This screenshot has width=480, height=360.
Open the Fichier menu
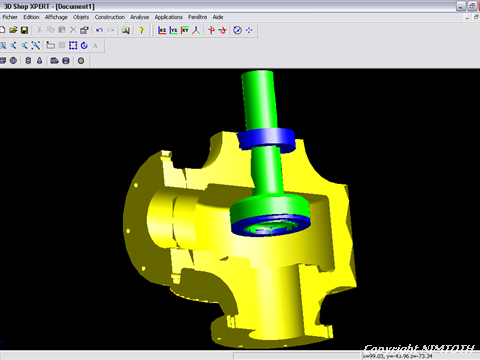tap(10, 17)
